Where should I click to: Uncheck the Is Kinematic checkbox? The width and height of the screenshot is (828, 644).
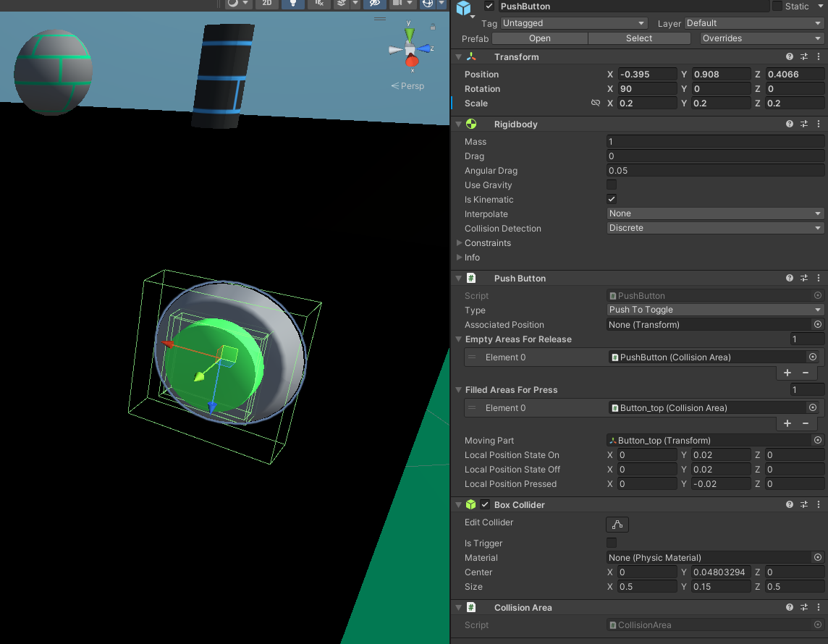612,200
